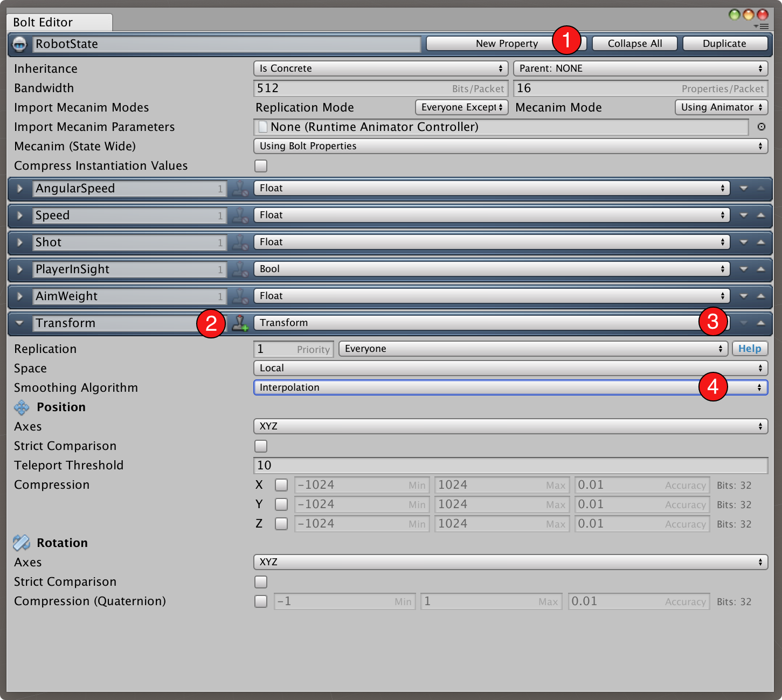This screenshot has height=700, width=782.
Task: Enable X axis position compression
Action: point(281,485)
